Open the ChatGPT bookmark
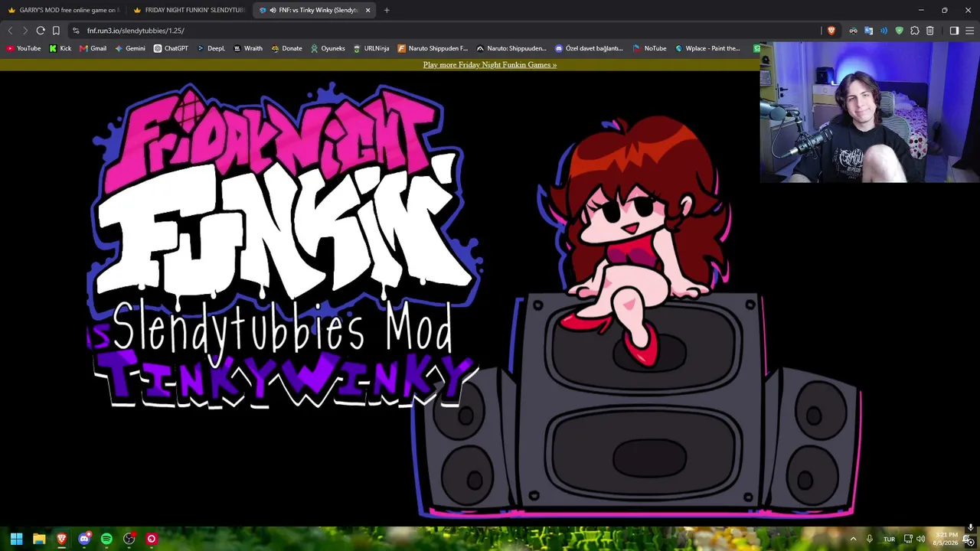 point(170,48)
